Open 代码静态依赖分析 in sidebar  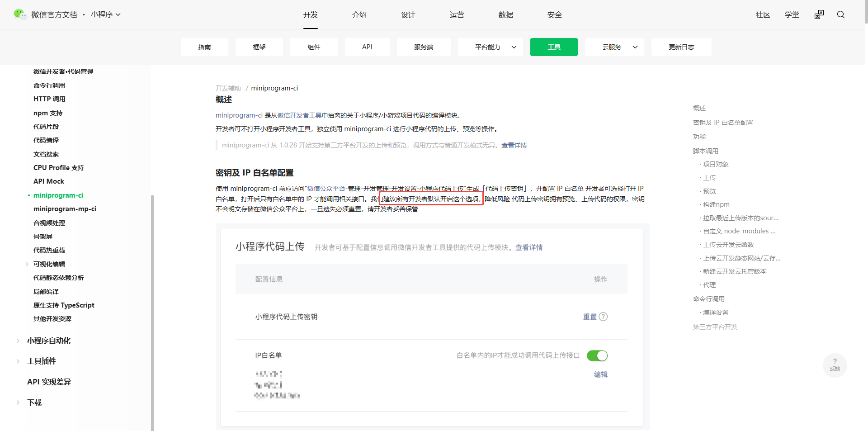(x=59, y=278)
